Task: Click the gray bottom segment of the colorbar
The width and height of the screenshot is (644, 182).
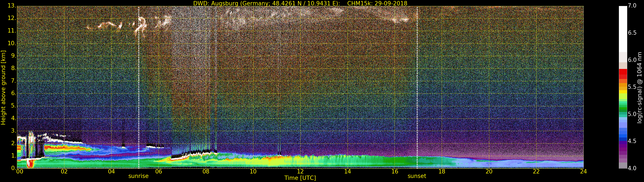Action: pyautogui.click(x=623, y=165)
